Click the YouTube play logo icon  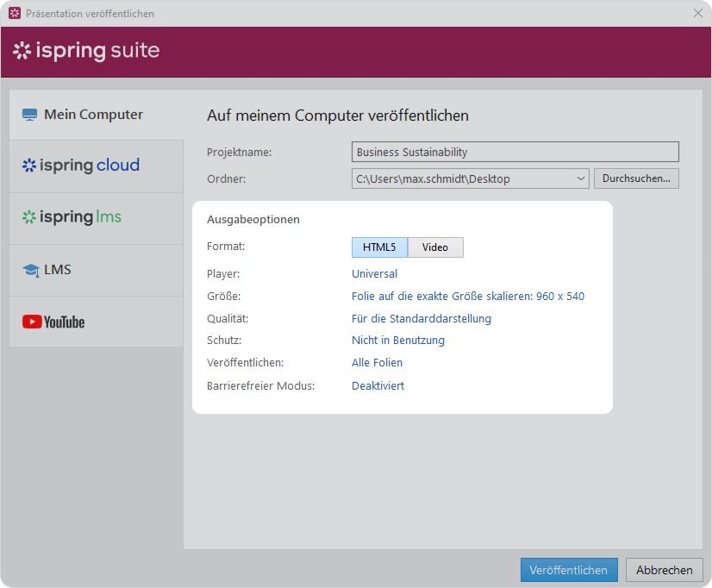pos(32,322)
